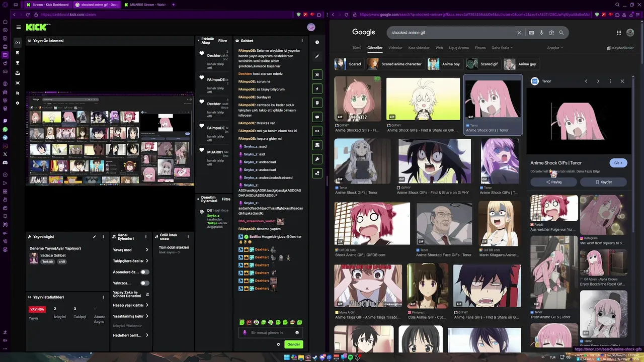Toggle the Yalnızca emote mode switch

tap(144, 283)
